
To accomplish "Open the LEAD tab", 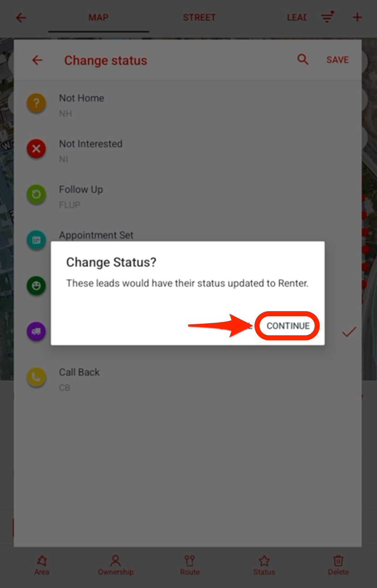I will (x=297, y=17).
